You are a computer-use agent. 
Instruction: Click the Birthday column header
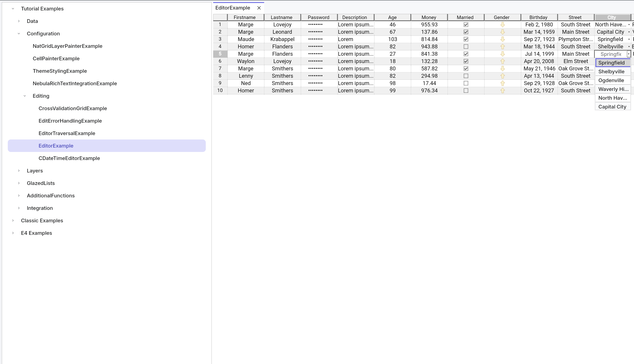(539, 17)
